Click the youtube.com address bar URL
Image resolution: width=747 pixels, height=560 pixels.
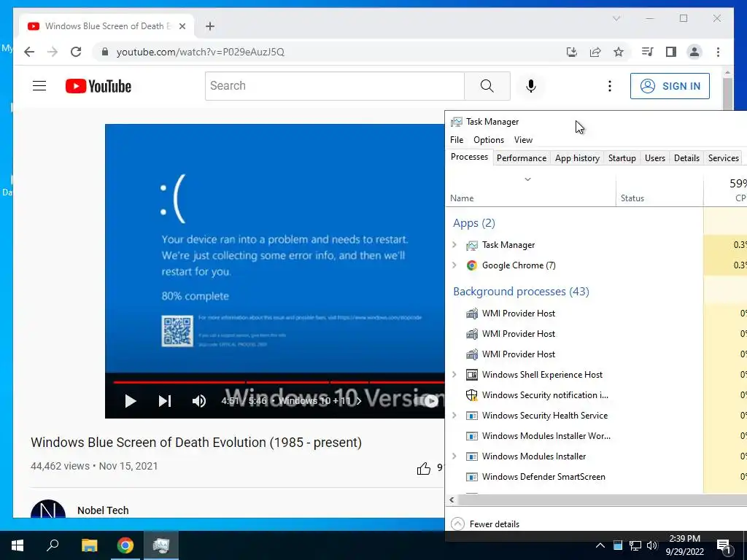[x=200, y=52]
